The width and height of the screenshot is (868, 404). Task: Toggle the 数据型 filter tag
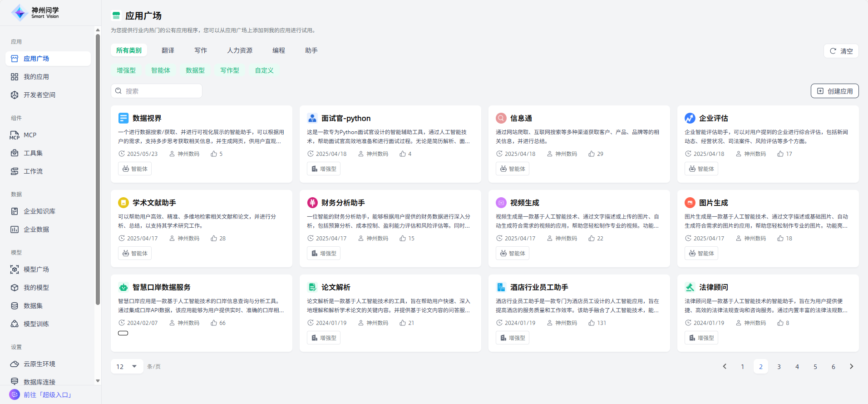pos(195,70)
